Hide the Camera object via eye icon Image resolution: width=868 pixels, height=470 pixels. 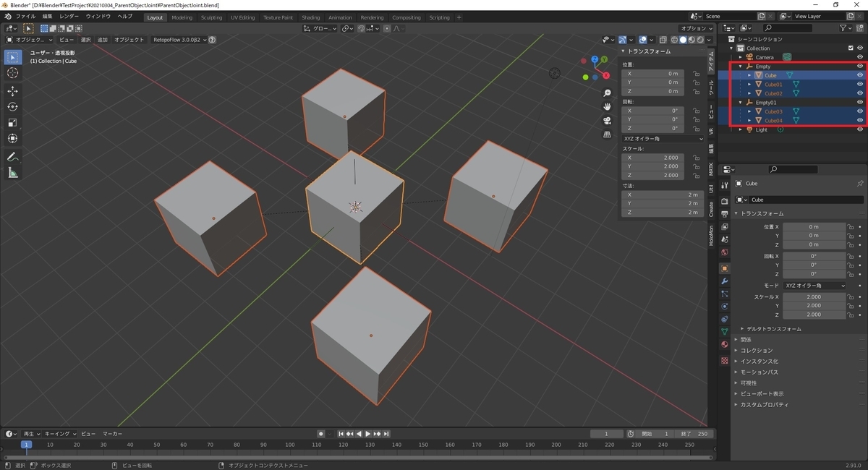[x=860, y=57]
